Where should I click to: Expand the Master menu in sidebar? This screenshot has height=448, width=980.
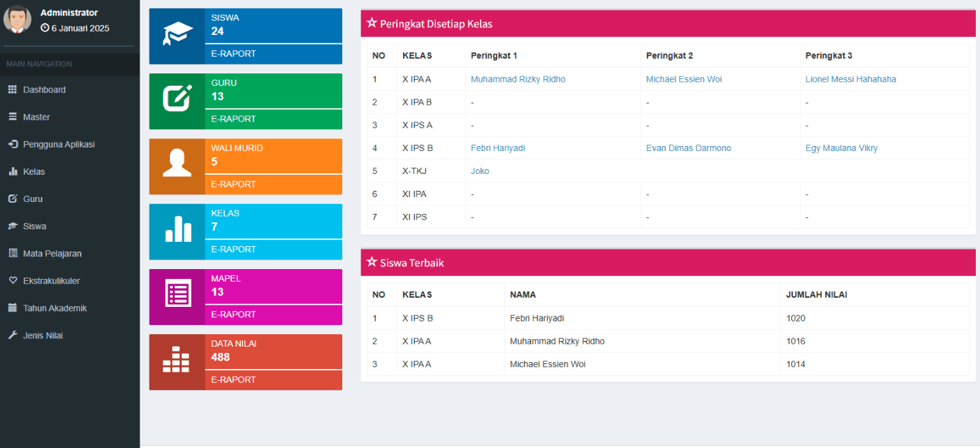click(x=36, y=117)
